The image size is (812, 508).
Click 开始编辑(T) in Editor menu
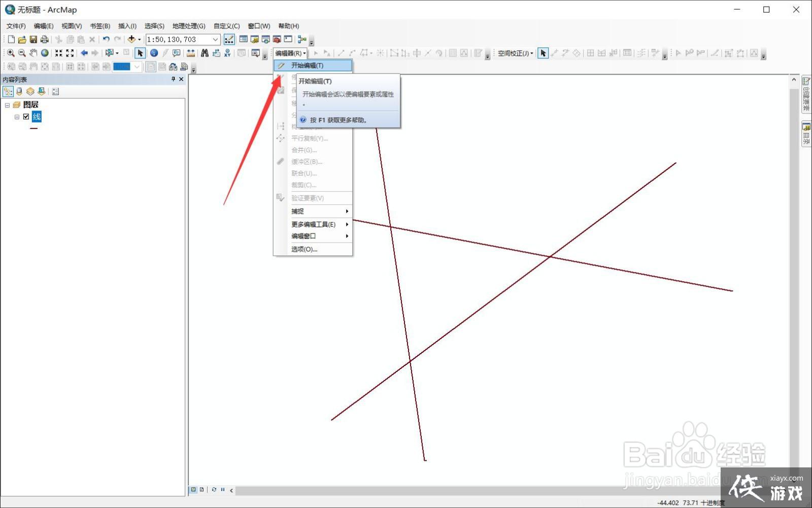click(313, 65)
